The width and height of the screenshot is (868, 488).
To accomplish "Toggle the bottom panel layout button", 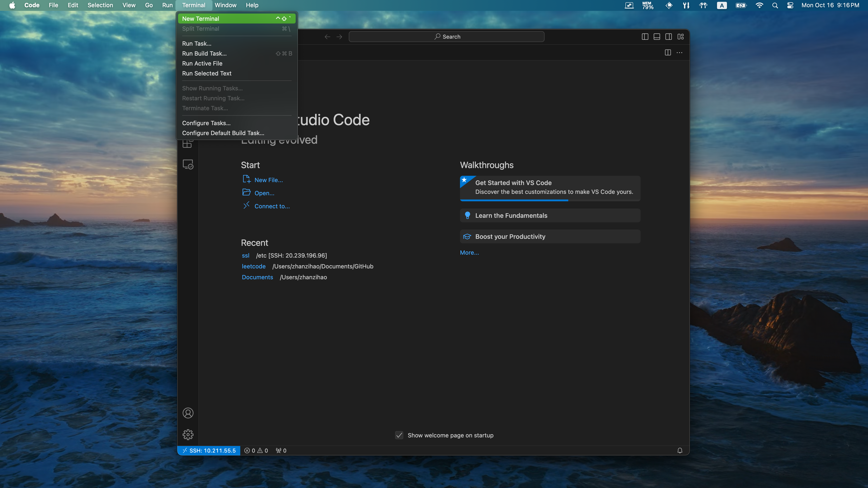I will pos(656,37).
